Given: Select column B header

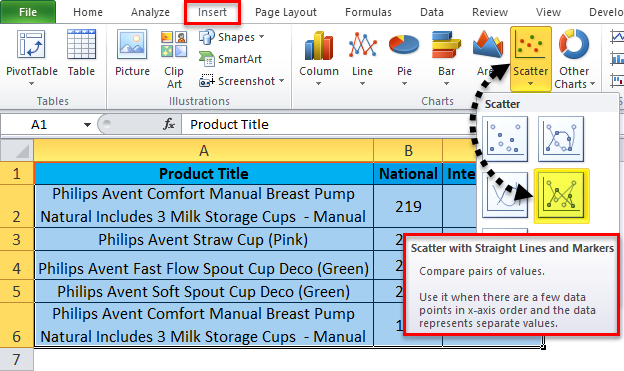Looking at the screenshot, I should point(408,150).
